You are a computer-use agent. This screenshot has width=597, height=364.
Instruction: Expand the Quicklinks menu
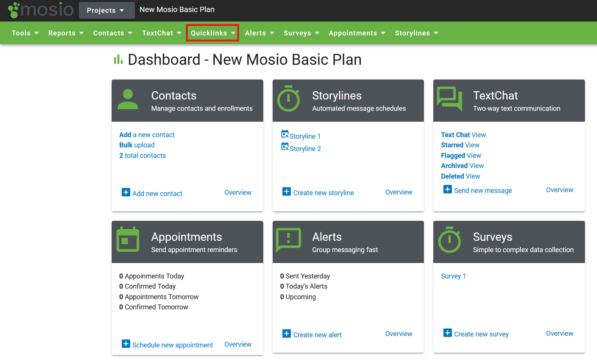click(x=213, y=33)
